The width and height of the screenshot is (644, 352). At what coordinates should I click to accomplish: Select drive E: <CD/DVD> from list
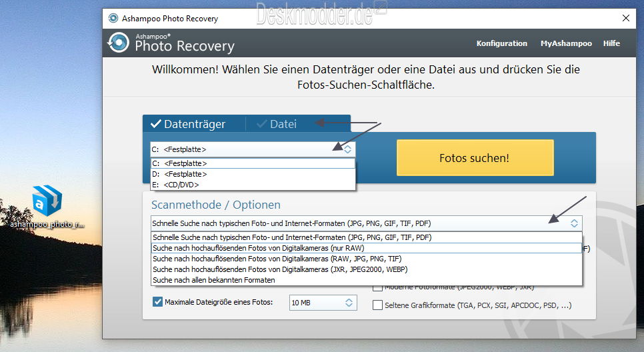253,185
